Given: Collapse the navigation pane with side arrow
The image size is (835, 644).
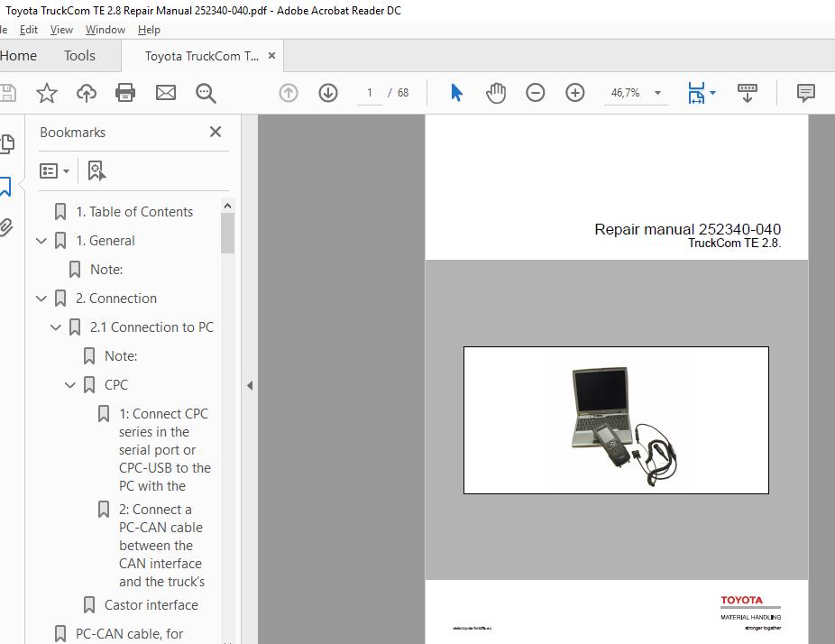Looking at the screenshot, I should coord(250,385).
